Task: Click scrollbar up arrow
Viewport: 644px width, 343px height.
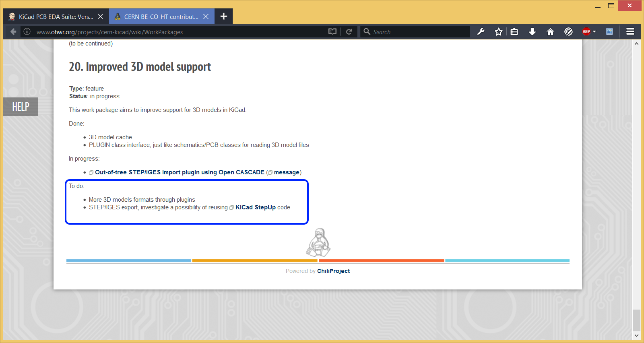Action: pos(636,43)
